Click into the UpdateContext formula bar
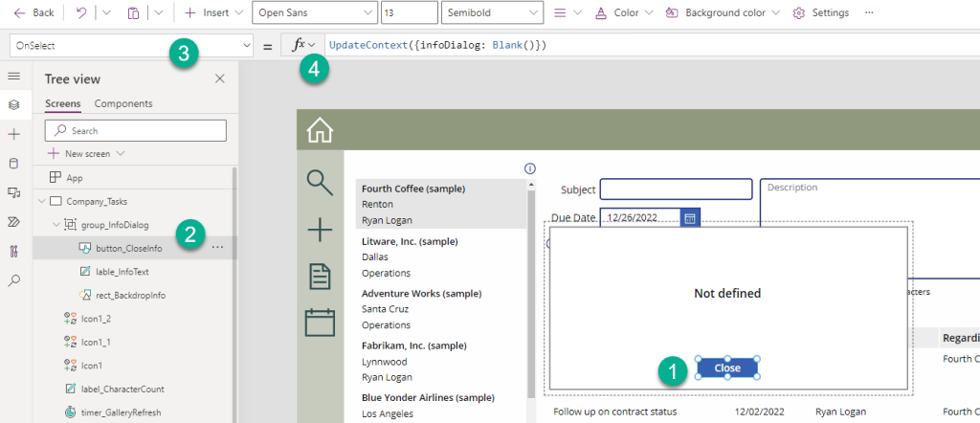Image resolution: width=980 pixels, height=423 pixels. (650, 45)
